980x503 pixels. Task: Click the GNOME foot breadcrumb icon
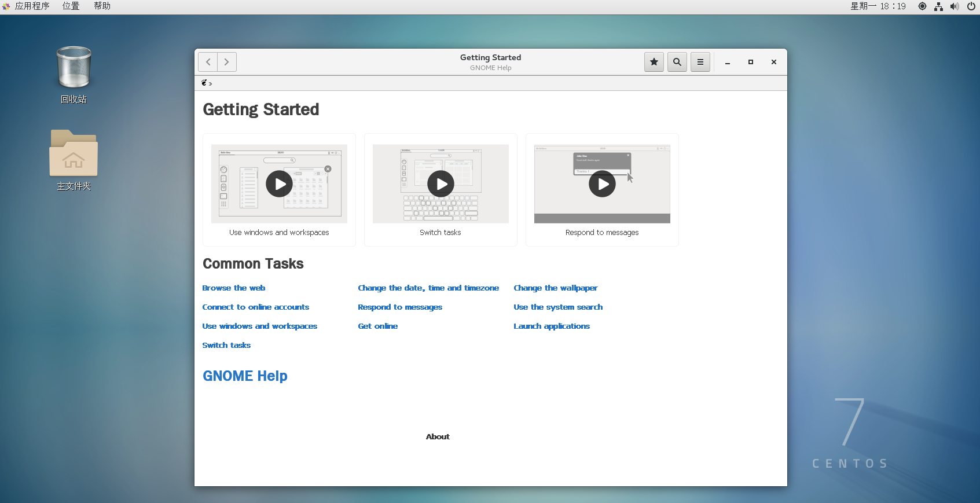coord(204,83)
